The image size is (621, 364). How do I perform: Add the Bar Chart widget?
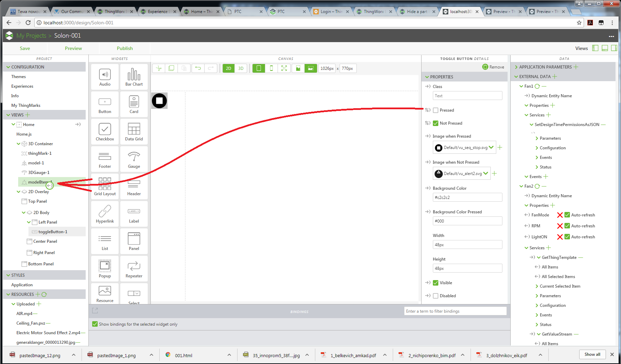pos(134,77)
